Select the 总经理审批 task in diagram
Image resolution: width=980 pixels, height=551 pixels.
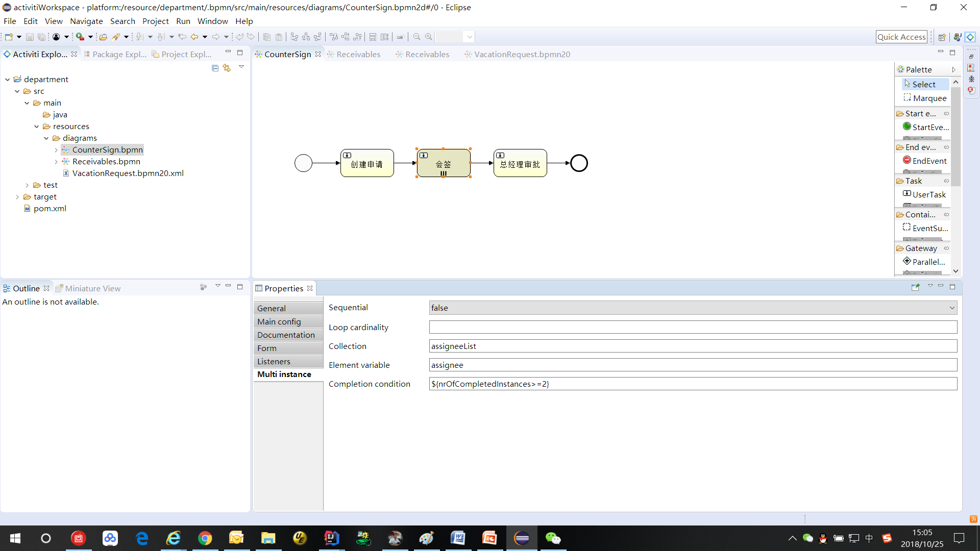520,163
